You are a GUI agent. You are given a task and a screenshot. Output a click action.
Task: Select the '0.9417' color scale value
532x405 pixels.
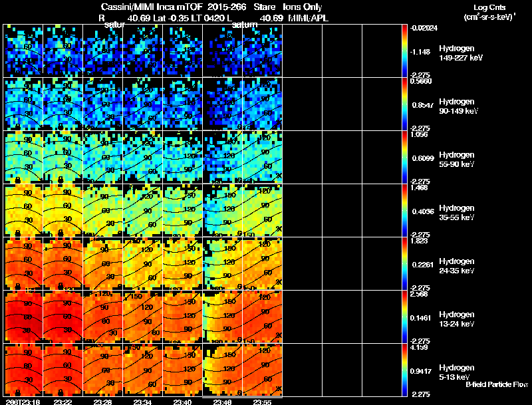[x=422, y=371]
